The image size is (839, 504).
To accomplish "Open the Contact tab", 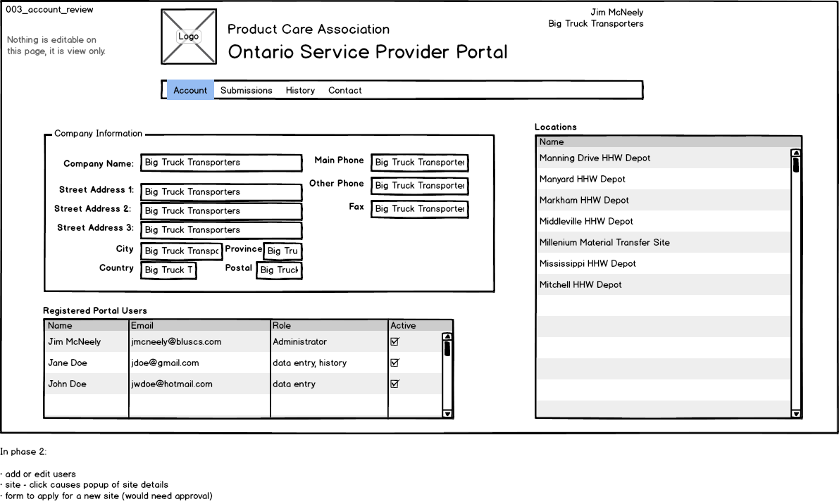I will tap(345, 90).
